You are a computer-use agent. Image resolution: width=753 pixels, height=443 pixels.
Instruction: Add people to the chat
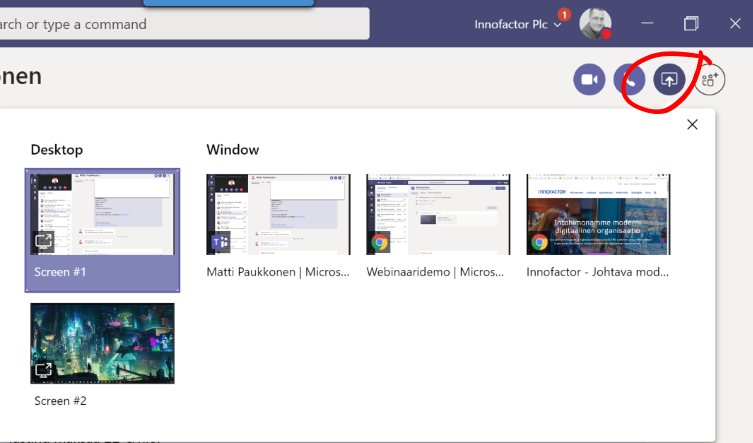tap(710, 80)
